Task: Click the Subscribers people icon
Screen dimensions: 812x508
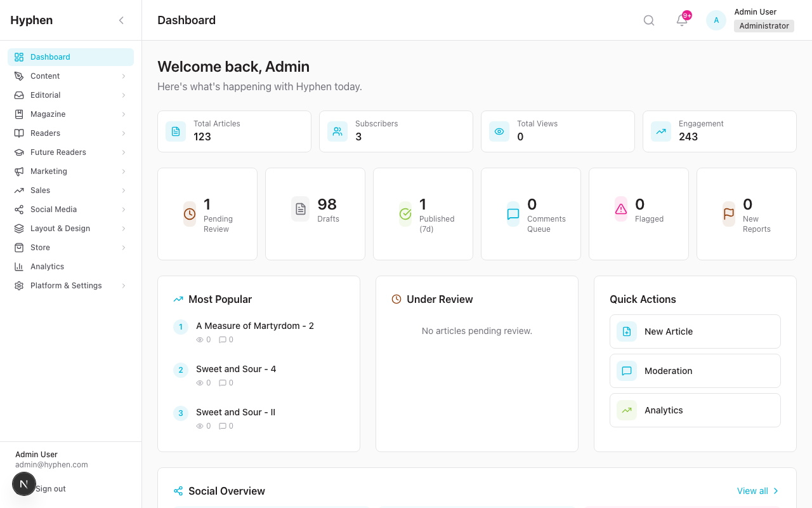Action: (x=337, y=131)
